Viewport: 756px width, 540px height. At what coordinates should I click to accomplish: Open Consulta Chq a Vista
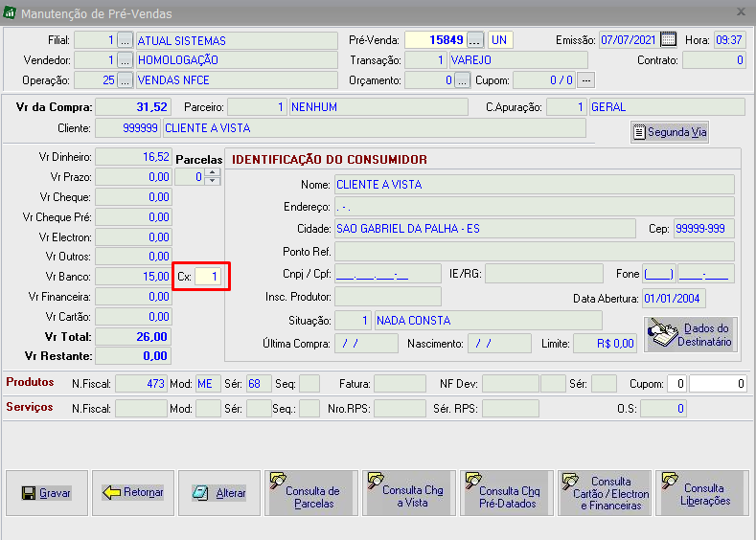pyautogui.click(x=409, y=493)
